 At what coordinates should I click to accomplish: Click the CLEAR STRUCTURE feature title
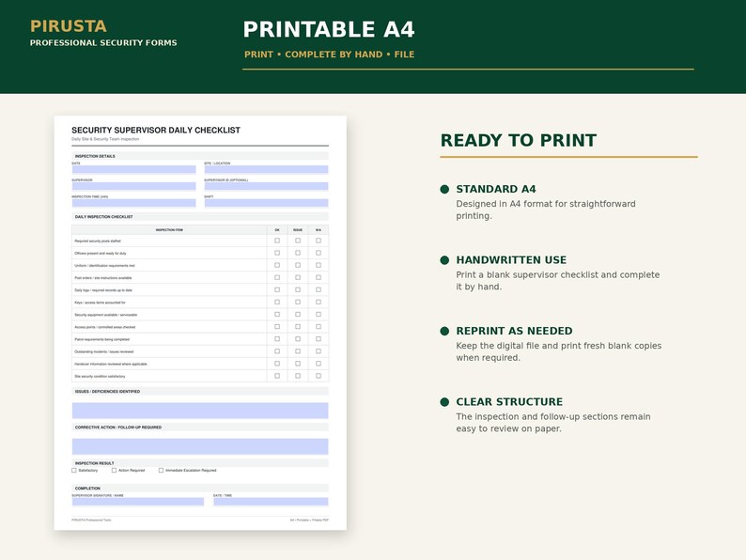tap(509, 401)
